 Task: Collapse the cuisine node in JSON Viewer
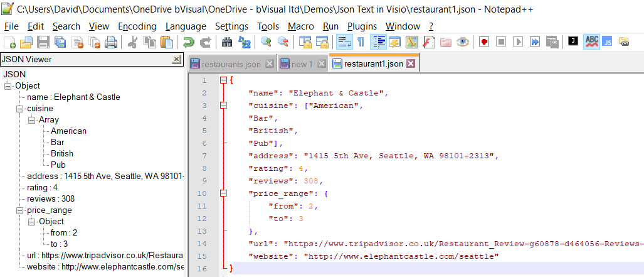click(x=19, y=109)
